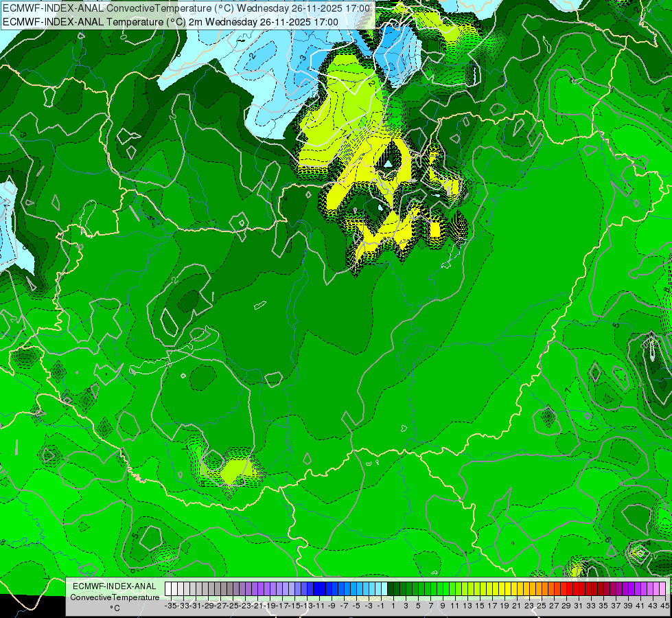Click the ConvectiveTemperature title line at top

pyautogui.click(x=187, y=8)
